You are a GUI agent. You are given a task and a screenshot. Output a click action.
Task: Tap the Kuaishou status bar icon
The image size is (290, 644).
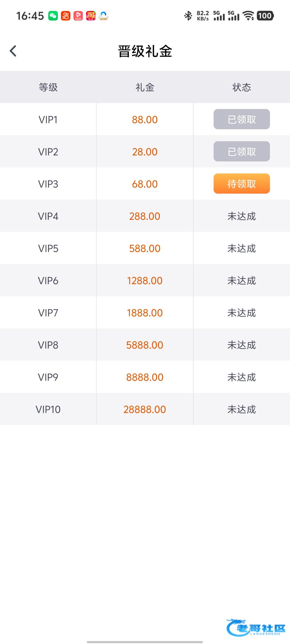pyautogui.click(x=66, y=16)
